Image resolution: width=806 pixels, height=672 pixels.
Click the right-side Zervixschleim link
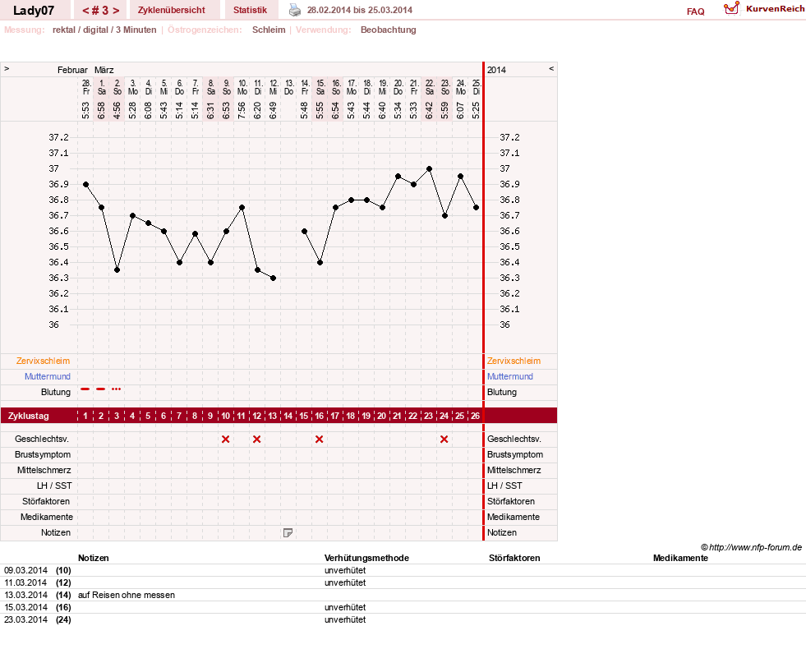click(x=514, y=361)
